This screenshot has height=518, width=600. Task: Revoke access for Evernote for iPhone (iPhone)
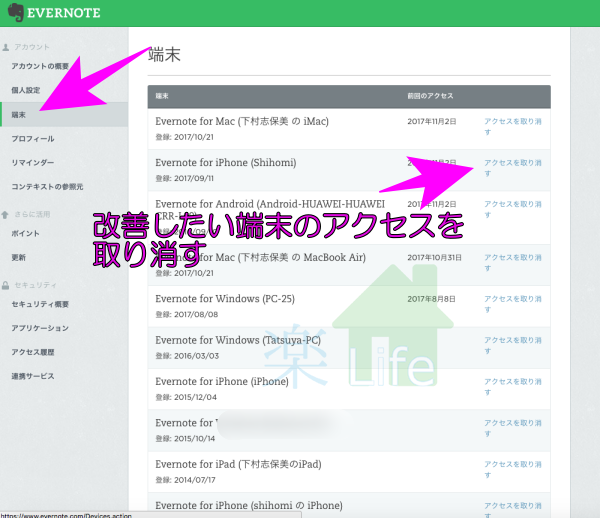point(513,387)
